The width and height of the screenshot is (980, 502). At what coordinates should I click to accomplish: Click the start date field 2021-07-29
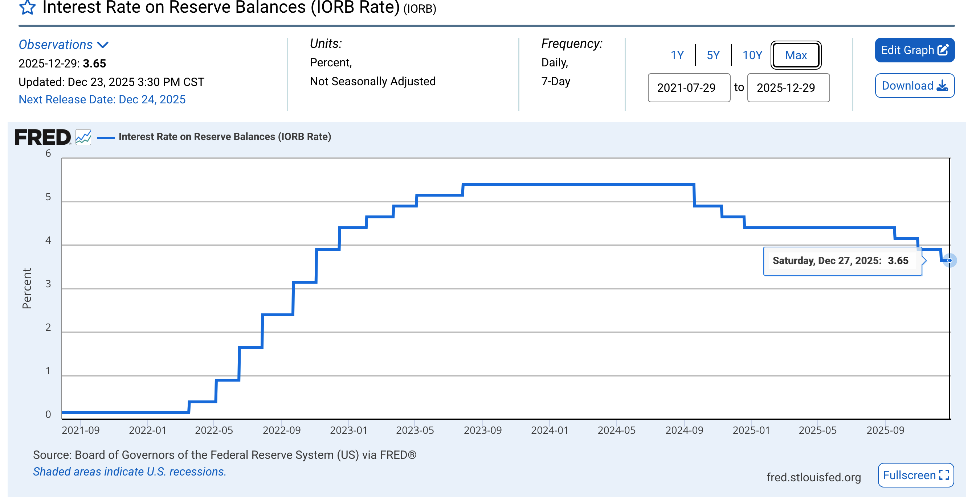[x=689, y=88]
